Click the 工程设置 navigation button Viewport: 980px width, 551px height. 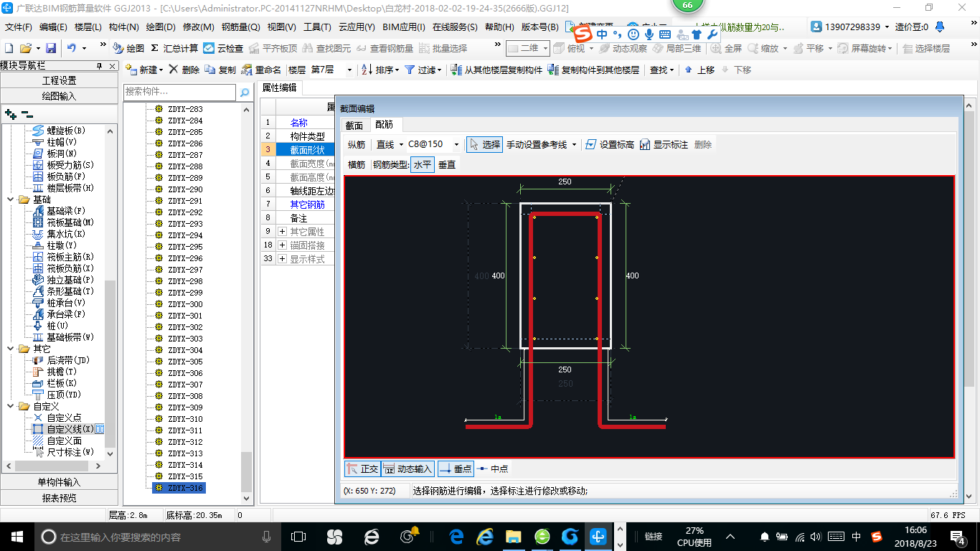coord(59,80)
